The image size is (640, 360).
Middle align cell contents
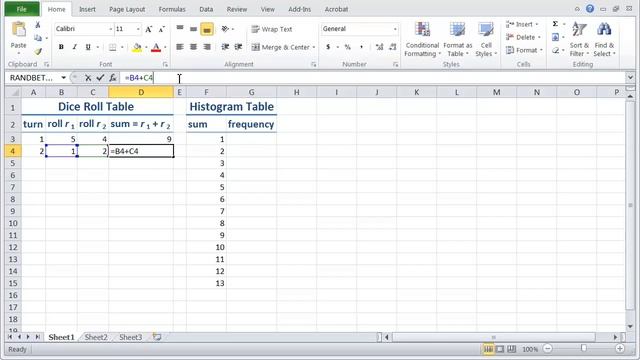click(193, 29)
